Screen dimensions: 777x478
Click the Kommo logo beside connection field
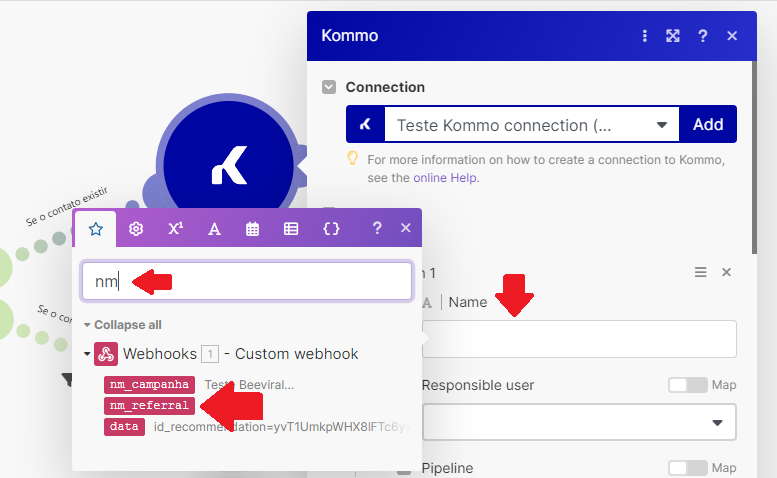[x=366, y=124]
